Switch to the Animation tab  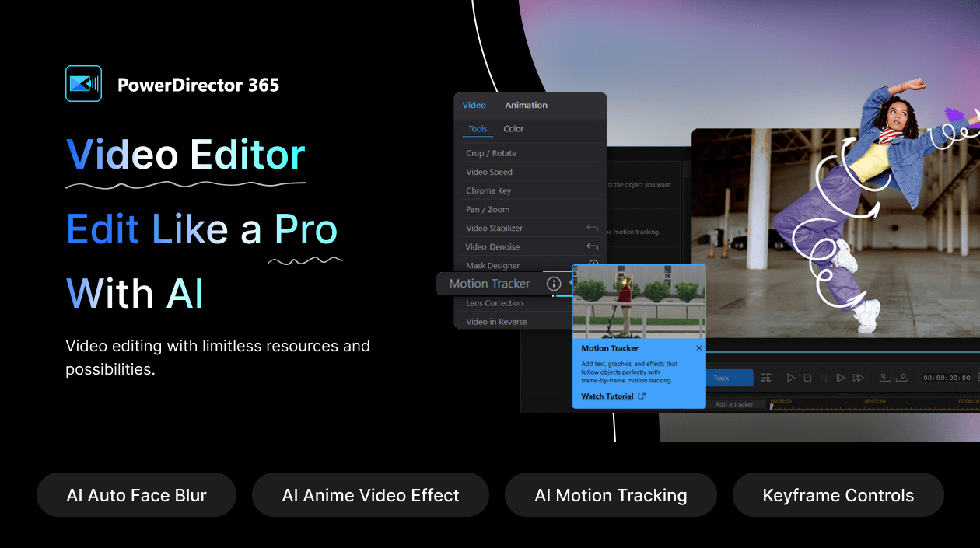pos(526,105)
